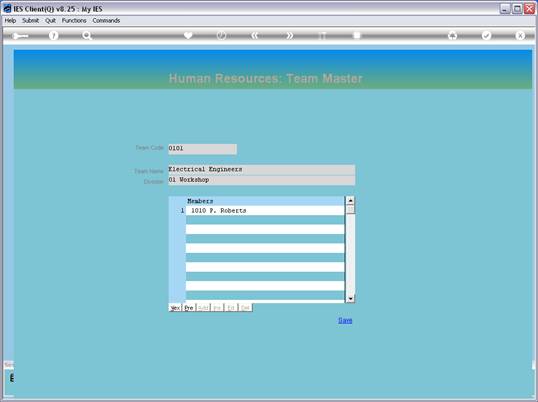Select member row 1010 P. Roberts

click(265, 211)
